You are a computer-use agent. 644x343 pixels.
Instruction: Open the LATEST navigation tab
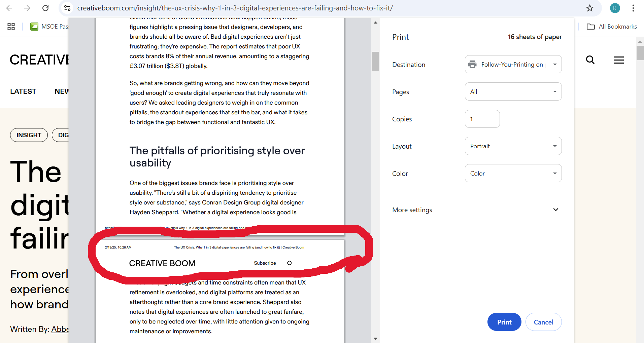click(23, 91)
